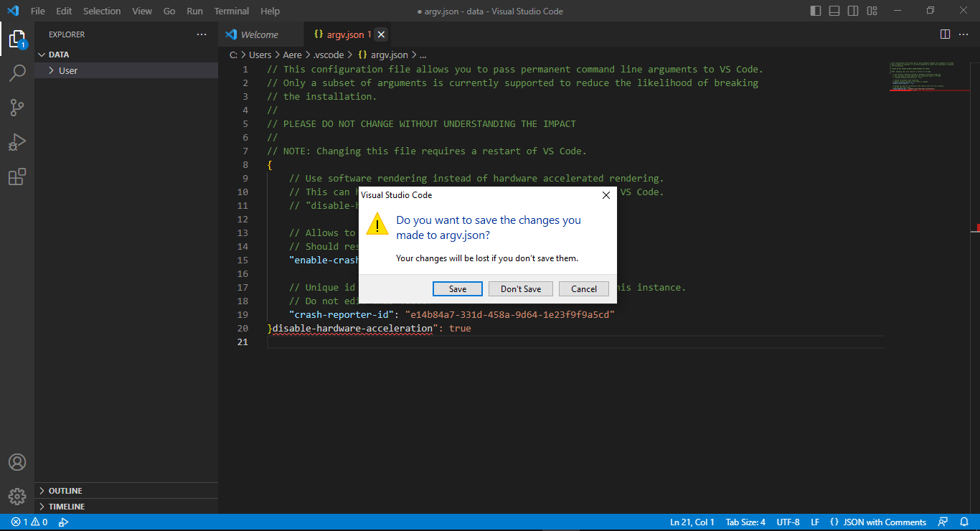Open the Extensions view icon

[17, 177]
